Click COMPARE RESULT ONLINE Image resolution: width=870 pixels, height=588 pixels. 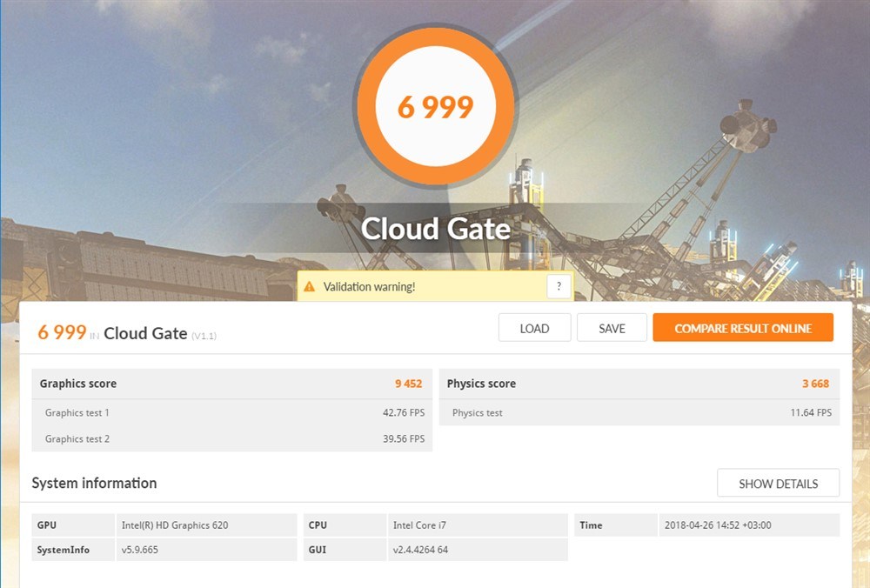743,328
